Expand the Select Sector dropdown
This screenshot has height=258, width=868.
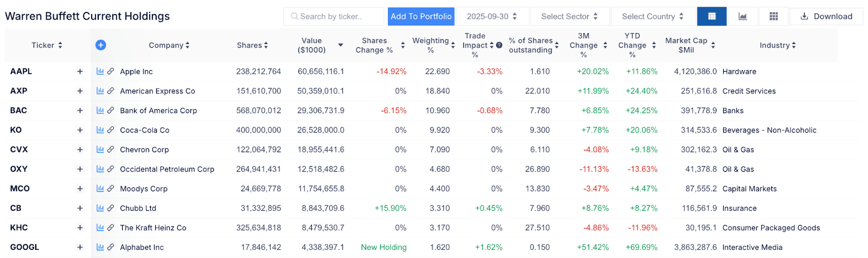pyautogui.click(x=569, y=16)
